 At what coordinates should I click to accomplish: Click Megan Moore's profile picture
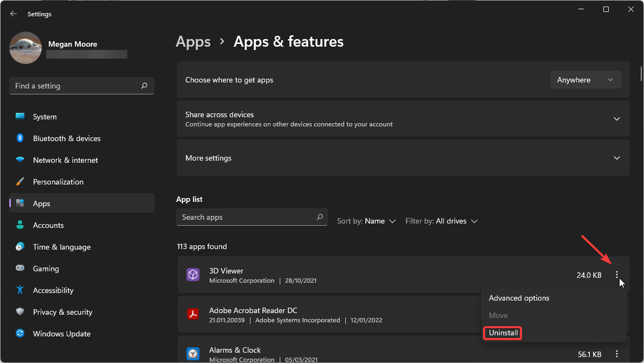coord(25,48)
